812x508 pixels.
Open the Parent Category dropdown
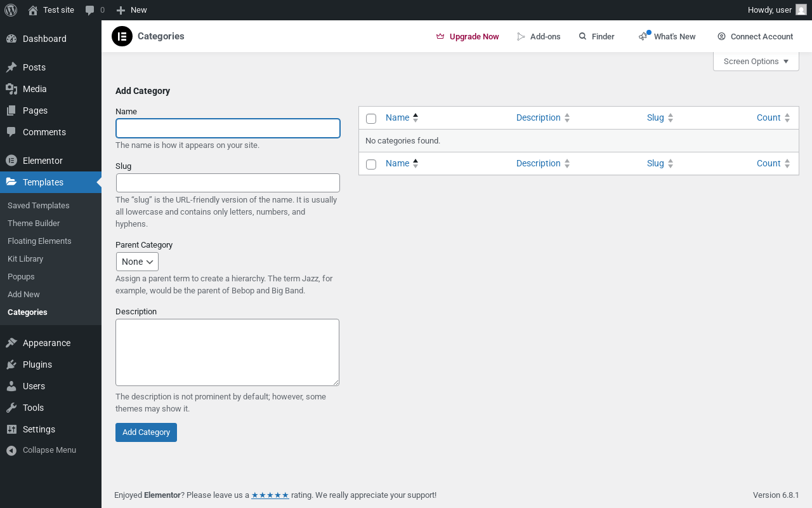pyautogui.click(x=137, y=262)
